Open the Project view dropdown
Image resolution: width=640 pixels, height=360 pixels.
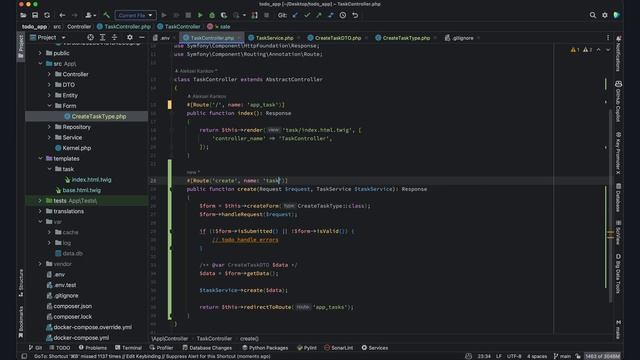tap(48, 38)
